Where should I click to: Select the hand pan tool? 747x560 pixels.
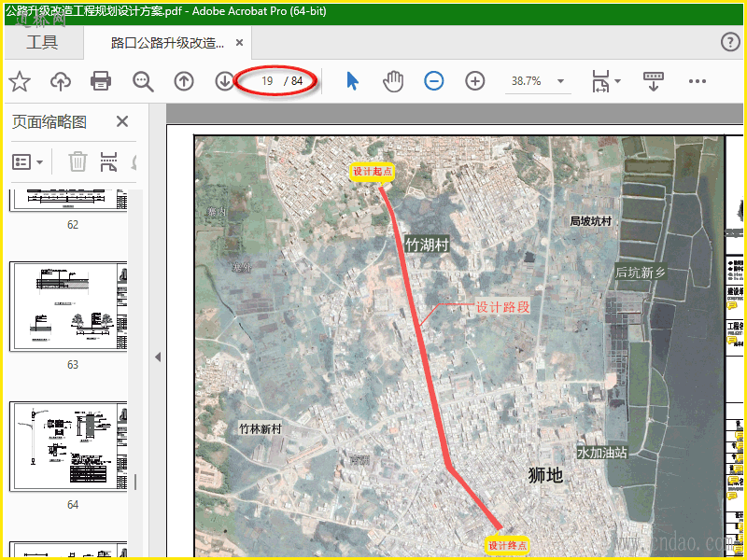point(393,81)
